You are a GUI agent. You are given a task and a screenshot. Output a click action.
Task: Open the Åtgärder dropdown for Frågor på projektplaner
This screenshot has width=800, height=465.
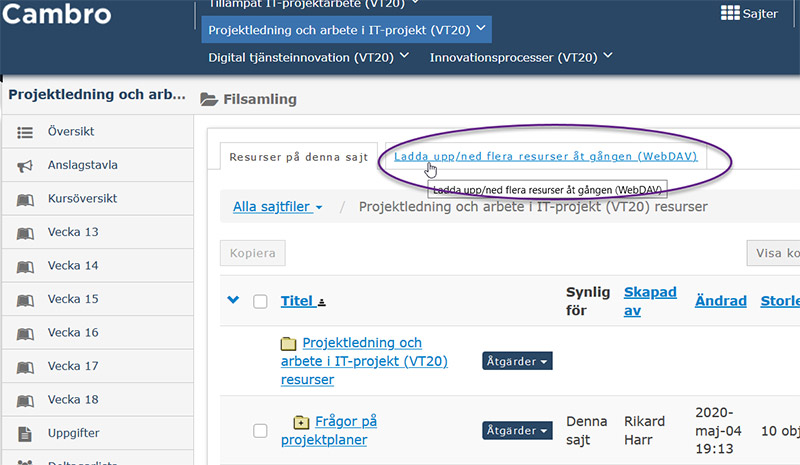click(517, 430)
